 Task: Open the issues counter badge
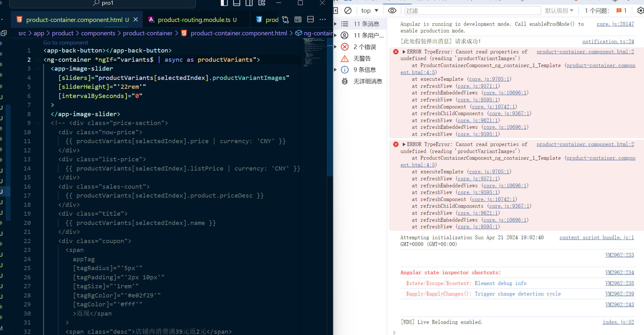(x=621, y=10)
